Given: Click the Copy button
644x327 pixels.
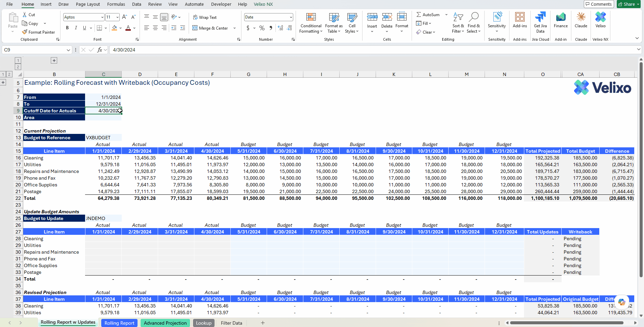Looking at the screenshot, I should (x=30, y=23).
